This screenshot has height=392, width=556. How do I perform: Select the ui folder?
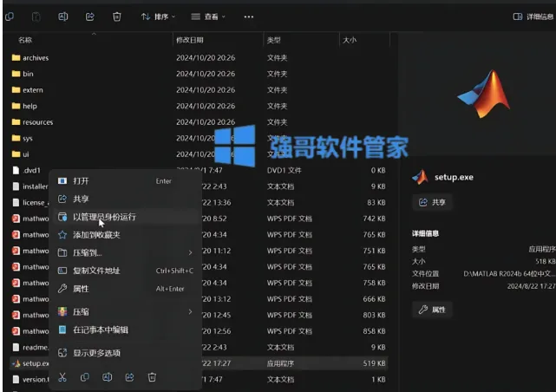pos(20,154)
